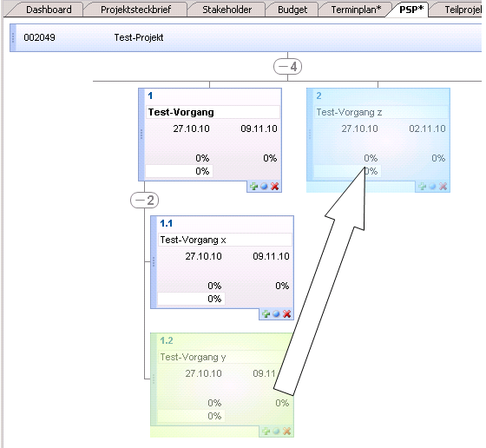Click end date 02.11.10 in card 2
This screenshot has width=486, height=448.
point(427,128)
